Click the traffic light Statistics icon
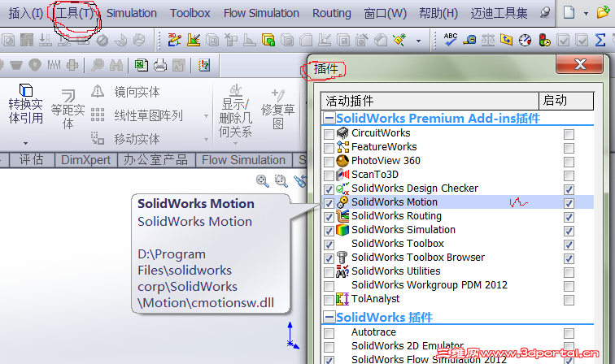Viewport: 615px width, 364px height. [544, 40]
